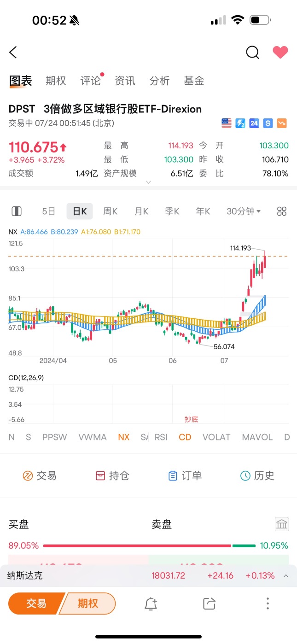This screenshot has width=297, height=644.
Task: Tap the 期权 button in bottom bar
Action: point(87,603)
